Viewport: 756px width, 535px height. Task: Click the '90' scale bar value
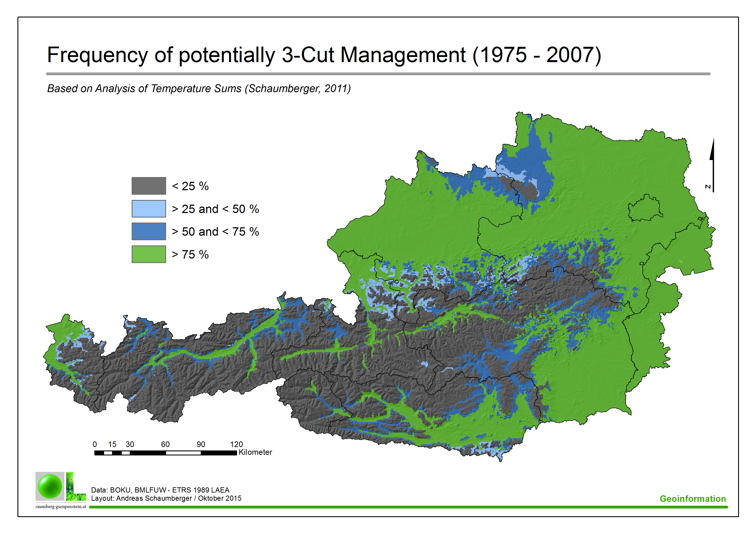point(201,444)
